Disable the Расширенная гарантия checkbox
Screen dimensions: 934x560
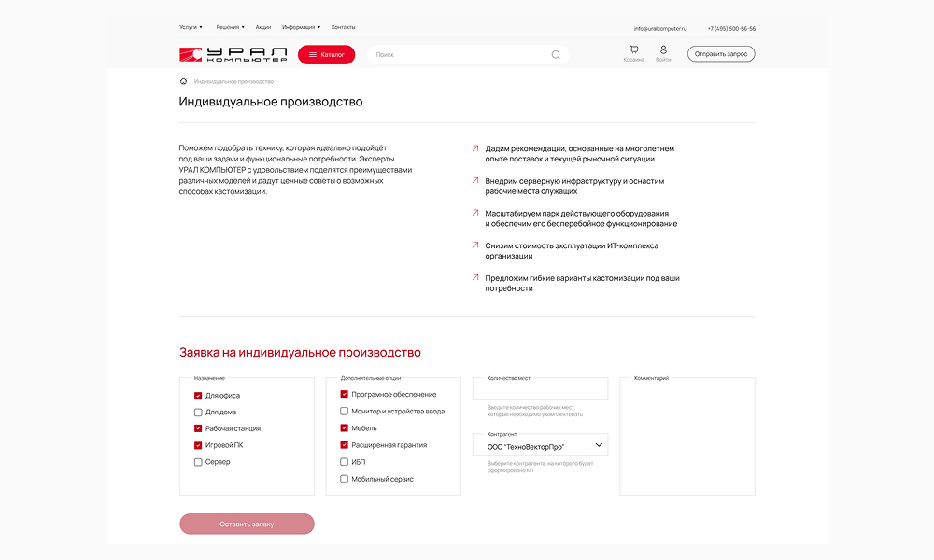tap(345, 445)
